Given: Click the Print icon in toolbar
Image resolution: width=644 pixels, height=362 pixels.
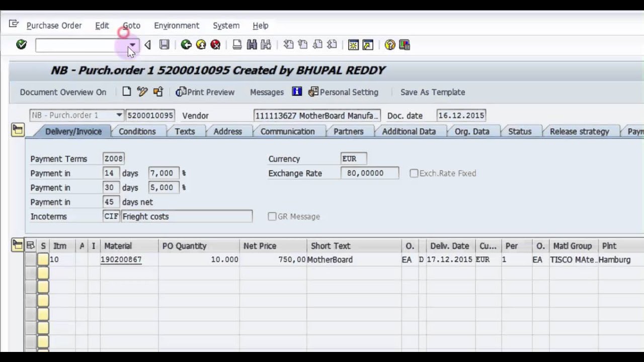Looking at the screenshot, I should tap(237, 45).
